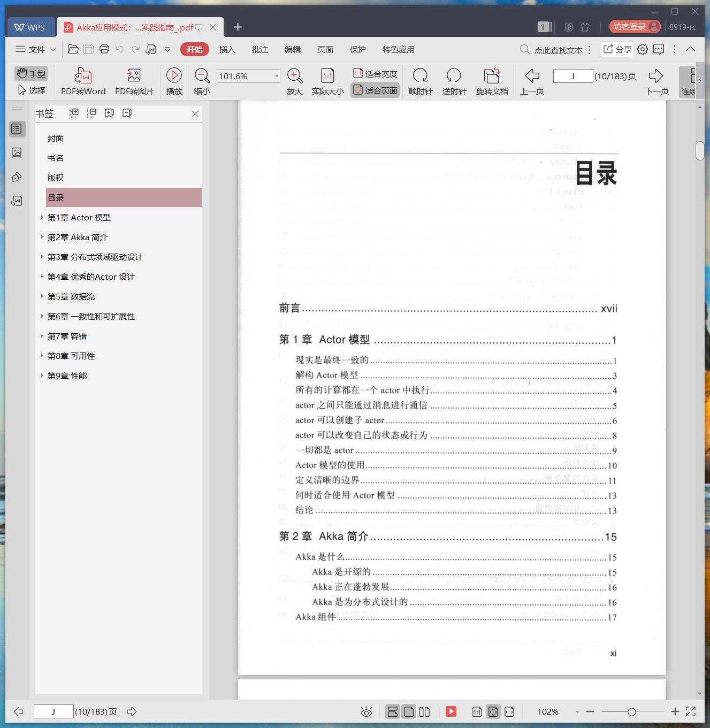The width and height of the screenshot is (710, 728).
Task: Toggle 适合页面 fit page
Action: tap(375, 90)
